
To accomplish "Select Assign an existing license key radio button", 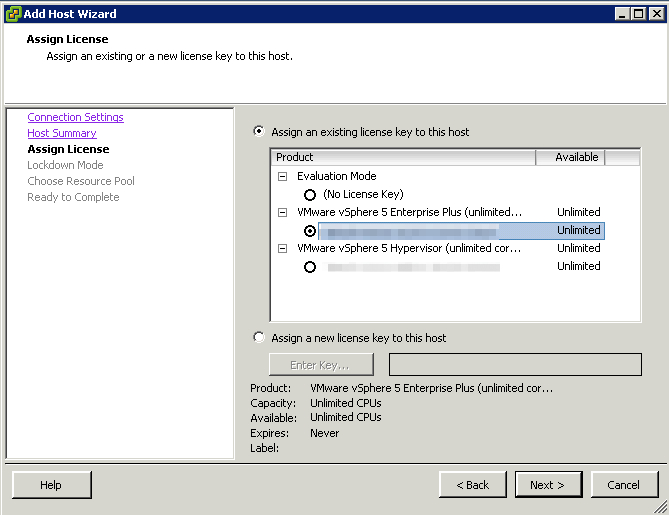I will [x=259, y=131].
